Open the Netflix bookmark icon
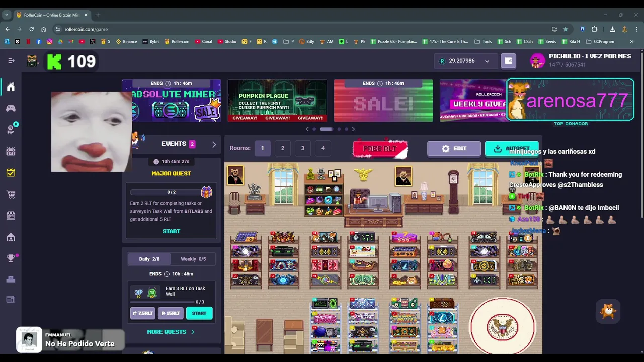Viewport: 644px width, 362px height. click(28, 42)
